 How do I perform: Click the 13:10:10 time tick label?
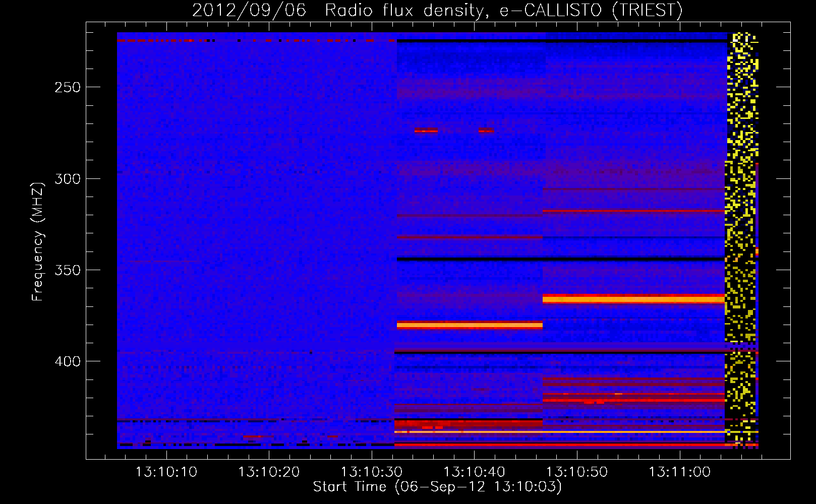click(166, 472)
